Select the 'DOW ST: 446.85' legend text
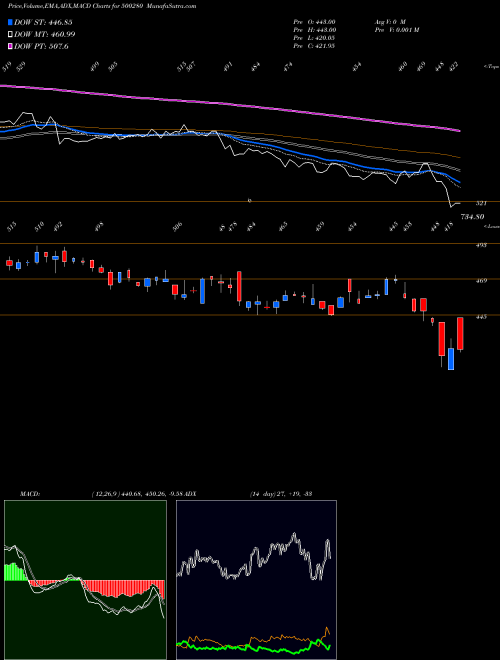 pyautogui.click(x=43, y=22)
